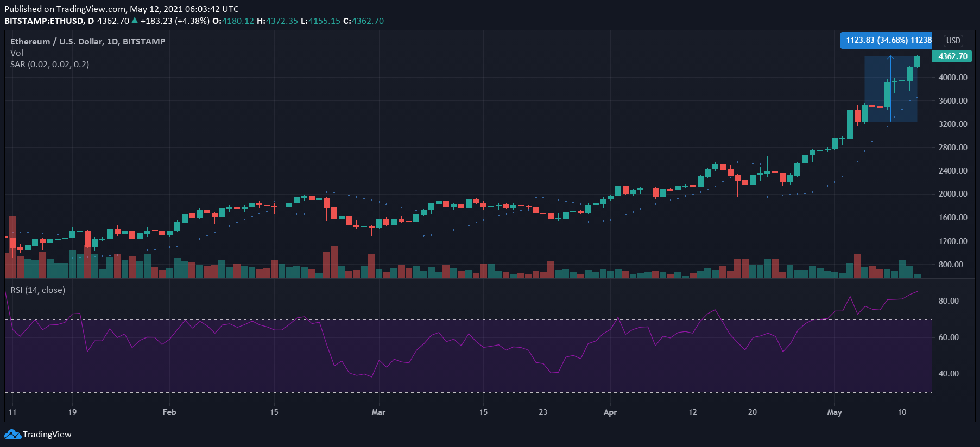
Task: Click the 2000.00 price axis label
Action: pyautogui.click(x=953, y=194)
